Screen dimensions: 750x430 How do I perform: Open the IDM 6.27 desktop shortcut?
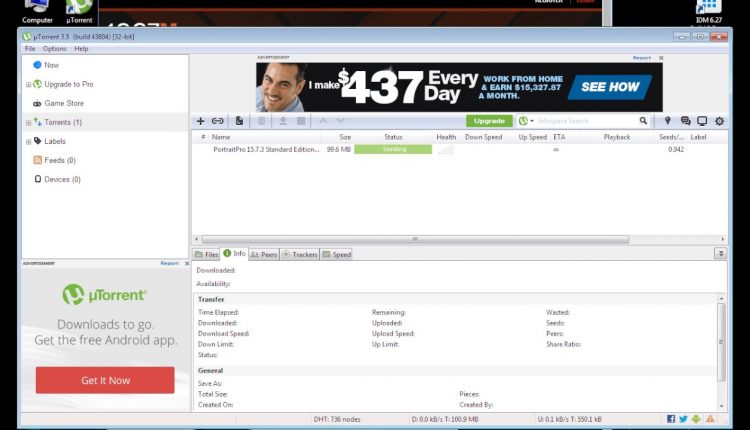pyautogui.click(x=708, y=11)
